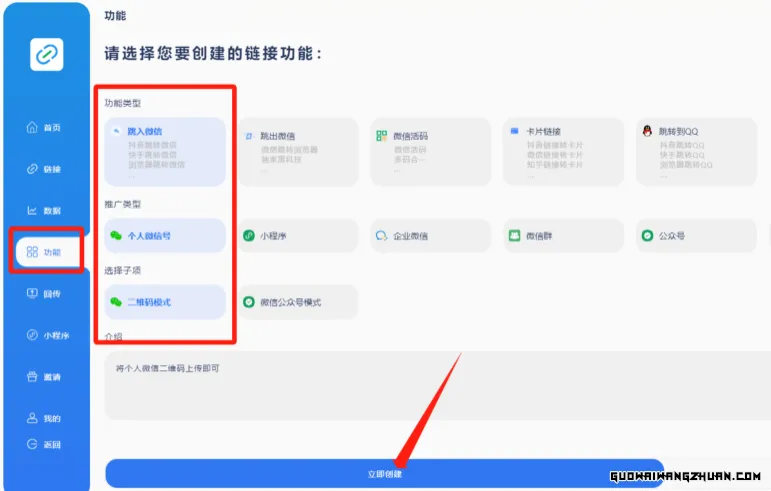This screenshot has width=771, height=491.
Task: Click the 立即创建 button
Action: tap(385, 474)
